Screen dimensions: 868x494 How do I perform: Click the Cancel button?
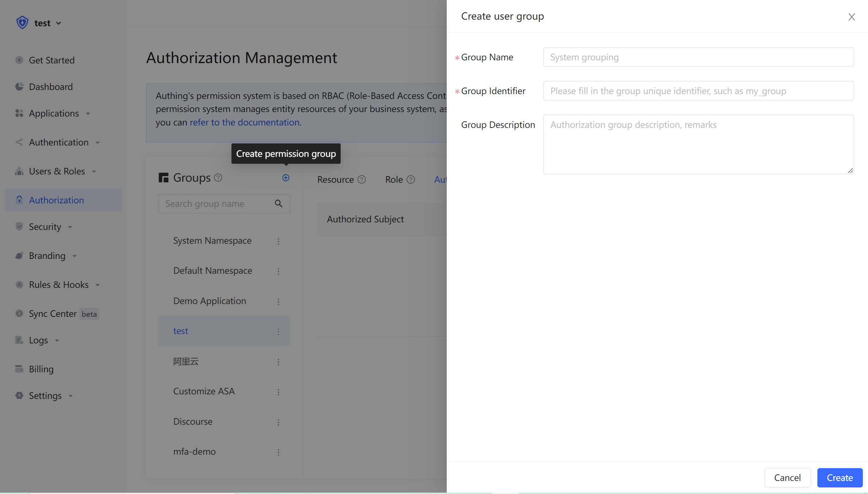click(x=787, y=477)
